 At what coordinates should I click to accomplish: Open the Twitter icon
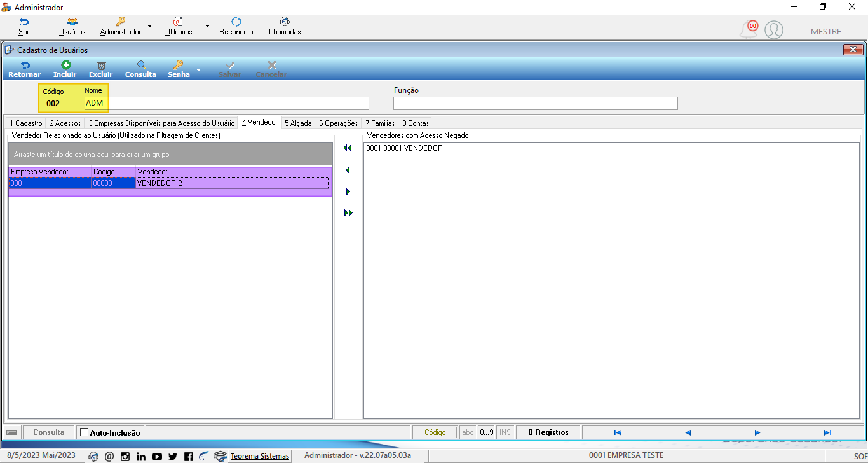pos(173,456)
